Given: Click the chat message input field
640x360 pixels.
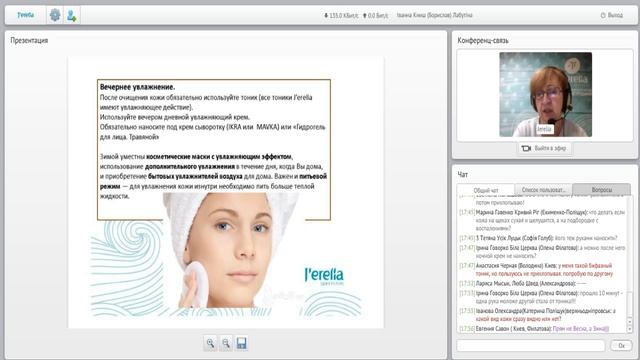Looking at the screenshot, I should (531, 345).
